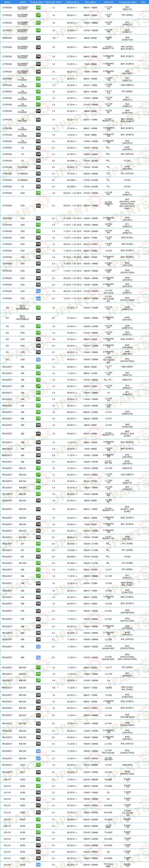
Task: Click ON icon in DS 4 Crossback 133kW row
Action: (38, 318)
